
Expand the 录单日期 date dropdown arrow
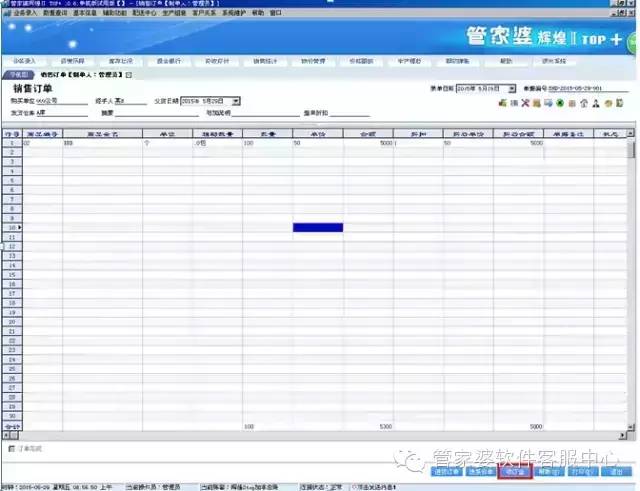511,89
